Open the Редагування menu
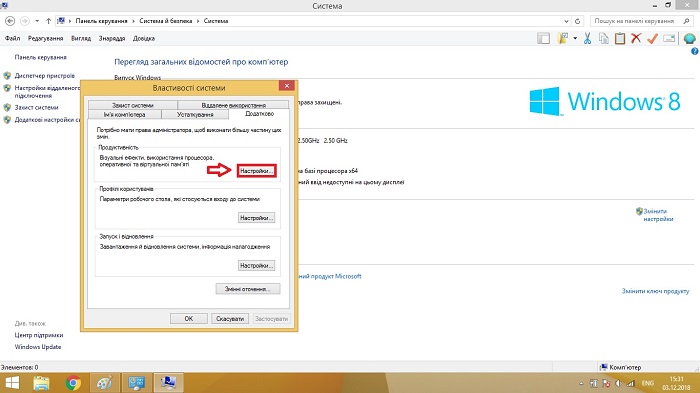 (x=46, y=38)
